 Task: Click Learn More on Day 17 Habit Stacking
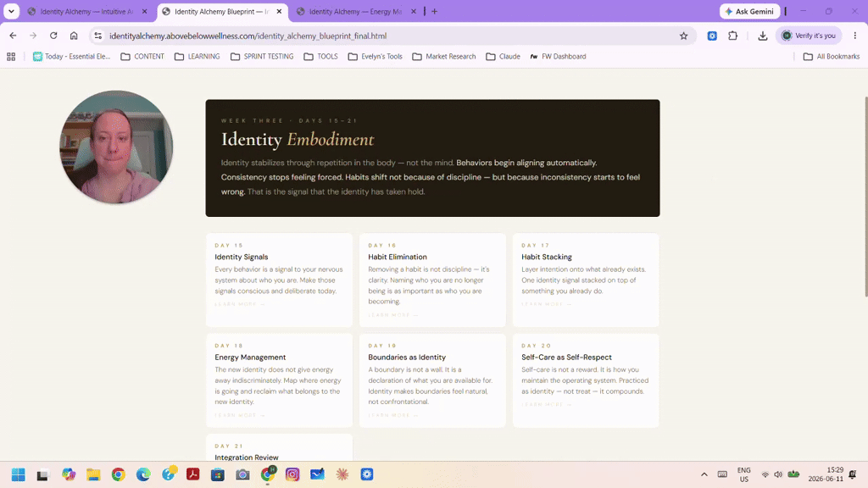point(547,304)
